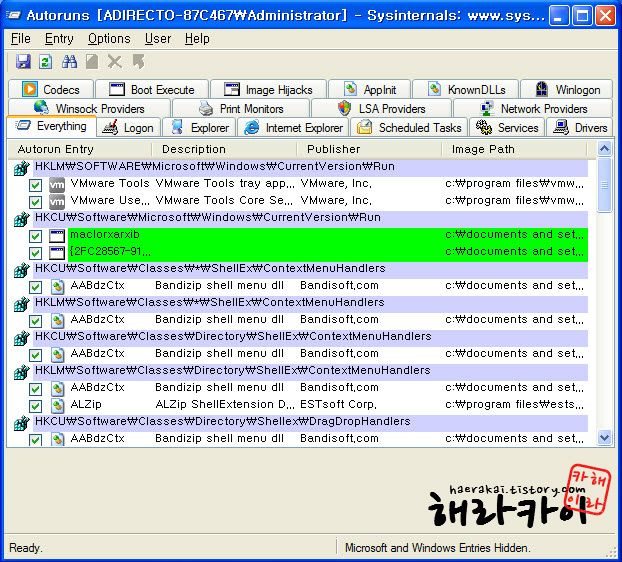
Task: Uncheck the VMware Use... entry checkbox
Action: click(x=35, y=202)
